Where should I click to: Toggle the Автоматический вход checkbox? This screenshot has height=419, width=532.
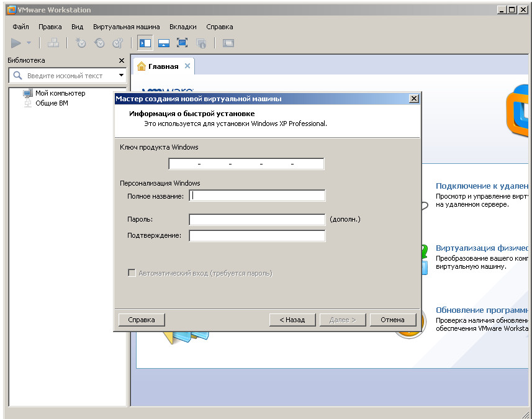click(132, 273)
